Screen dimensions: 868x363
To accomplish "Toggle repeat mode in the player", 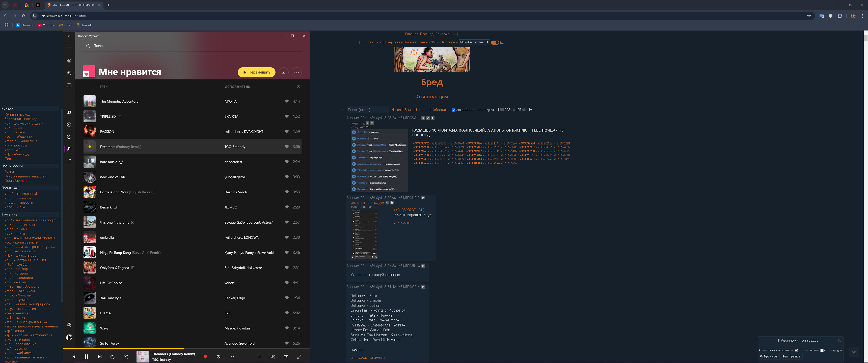I will [113, 357].
